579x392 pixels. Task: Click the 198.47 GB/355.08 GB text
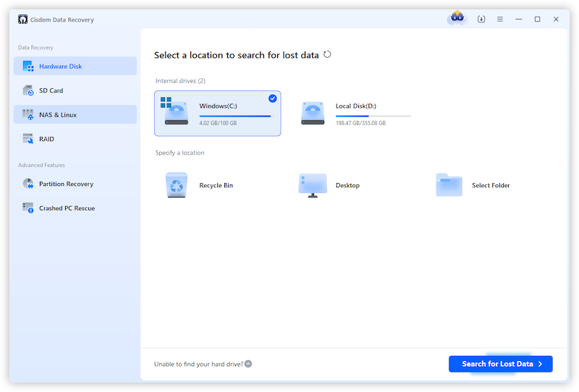[360, 123]
